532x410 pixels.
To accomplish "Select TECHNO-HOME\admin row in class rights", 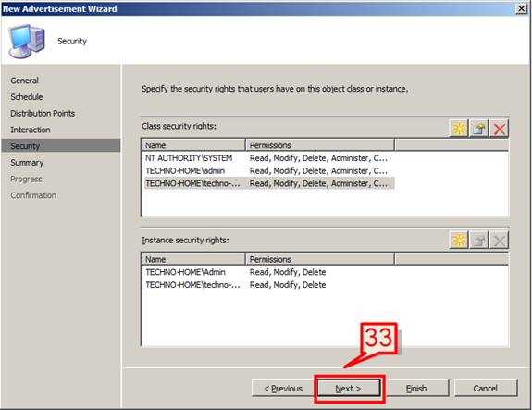I will (269, 170).
